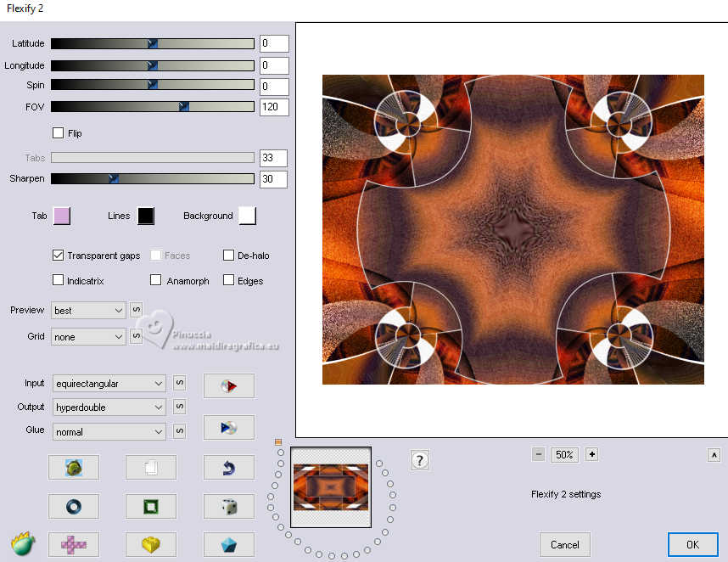Click the FOV slider track
Image resolution: width=728 pixels, height=562 pixels.
coord(152,107)
